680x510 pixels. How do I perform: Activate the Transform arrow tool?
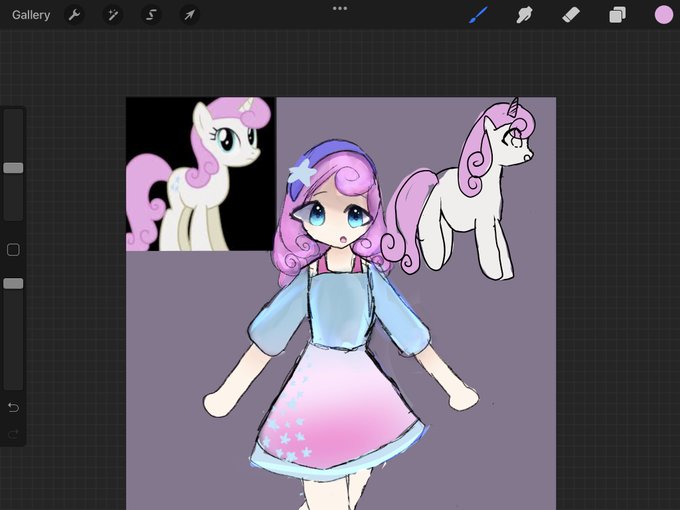point(190,15)
